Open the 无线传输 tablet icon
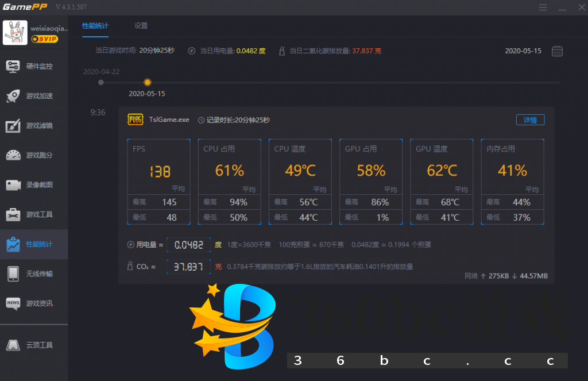 (x=13, y=274)
